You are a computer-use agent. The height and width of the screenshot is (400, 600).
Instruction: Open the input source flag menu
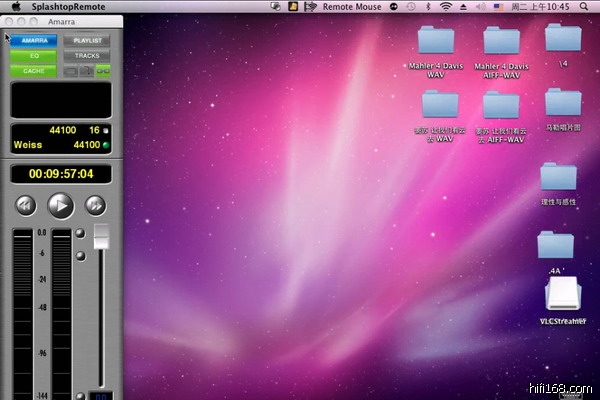pos(497,7)
